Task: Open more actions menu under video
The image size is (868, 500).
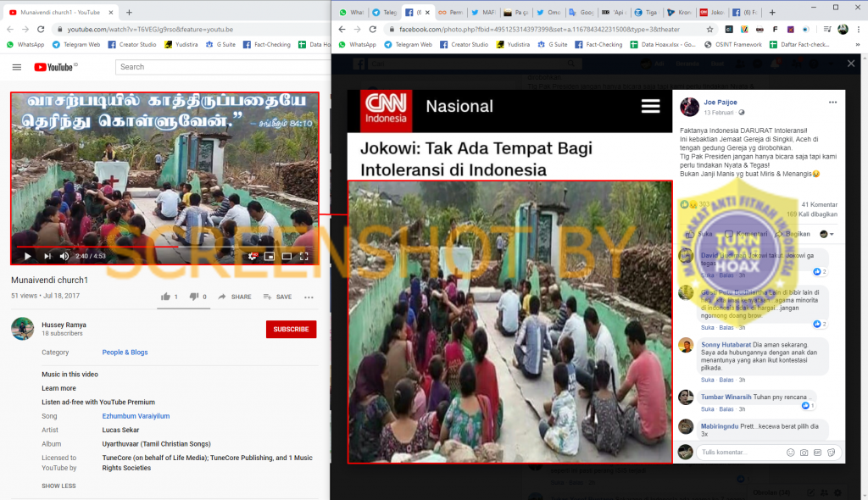Action: [x=309, y=297]
